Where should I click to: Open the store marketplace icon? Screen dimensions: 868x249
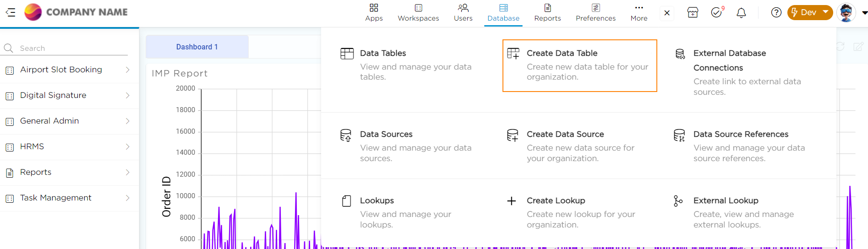[693, 13]
